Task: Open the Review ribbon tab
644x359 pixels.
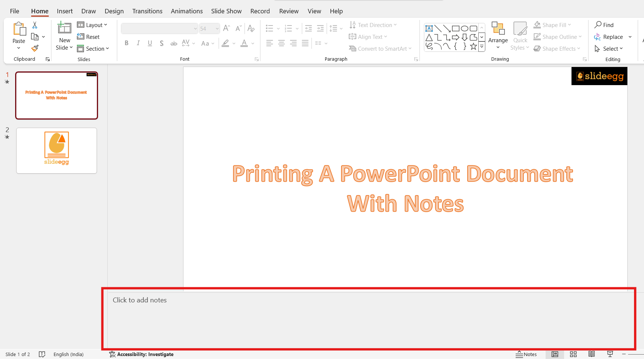Action: point(289,11)
